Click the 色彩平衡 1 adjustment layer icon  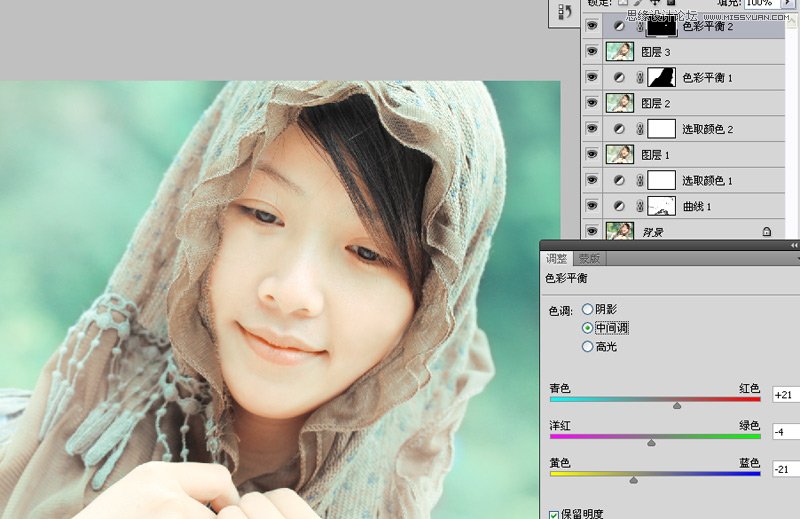[x=620, y=78]
